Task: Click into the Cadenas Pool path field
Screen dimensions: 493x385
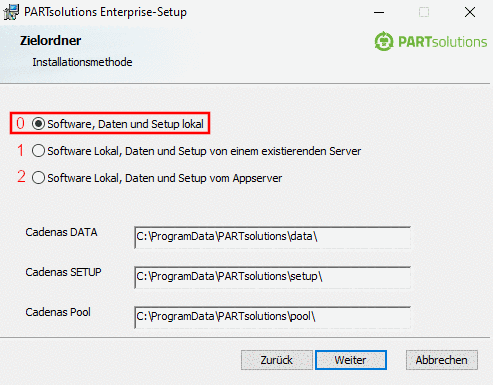Action: click(272, 317)
